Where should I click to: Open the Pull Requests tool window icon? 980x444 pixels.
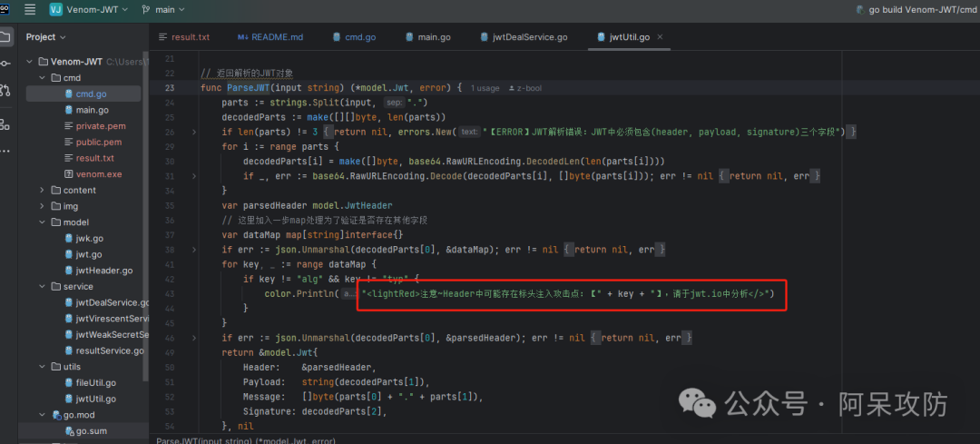tap(5, 90)
